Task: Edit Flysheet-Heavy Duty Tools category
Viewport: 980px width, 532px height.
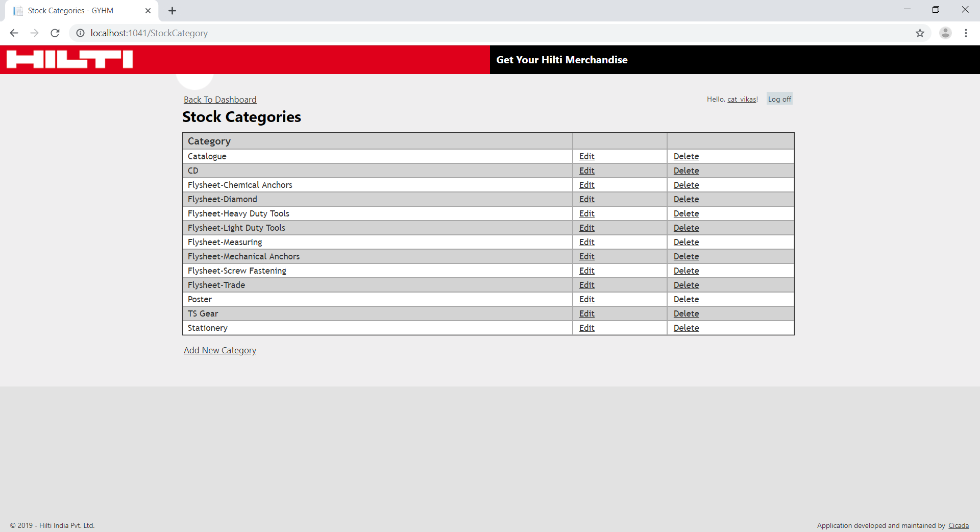Action: coord(587,213)
